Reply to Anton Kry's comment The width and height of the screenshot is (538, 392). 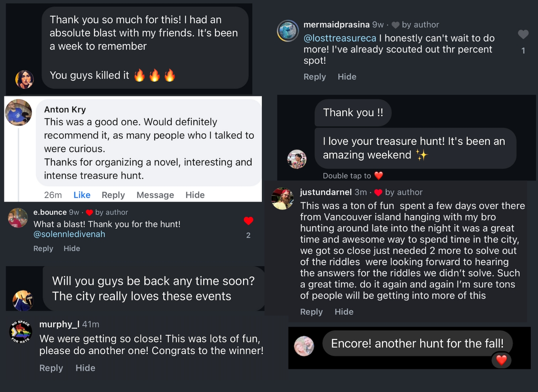tap(113, 195)
